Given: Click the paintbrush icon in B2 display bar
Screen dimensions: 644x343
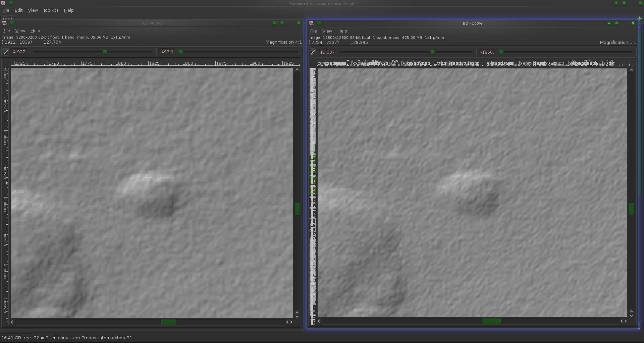Looking at the screenshot, I should 313,52.
